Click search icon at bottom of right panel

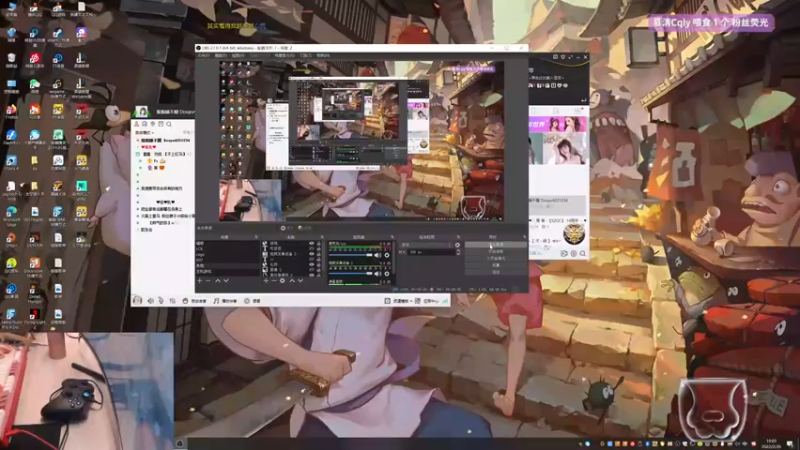tap(583, 254)
